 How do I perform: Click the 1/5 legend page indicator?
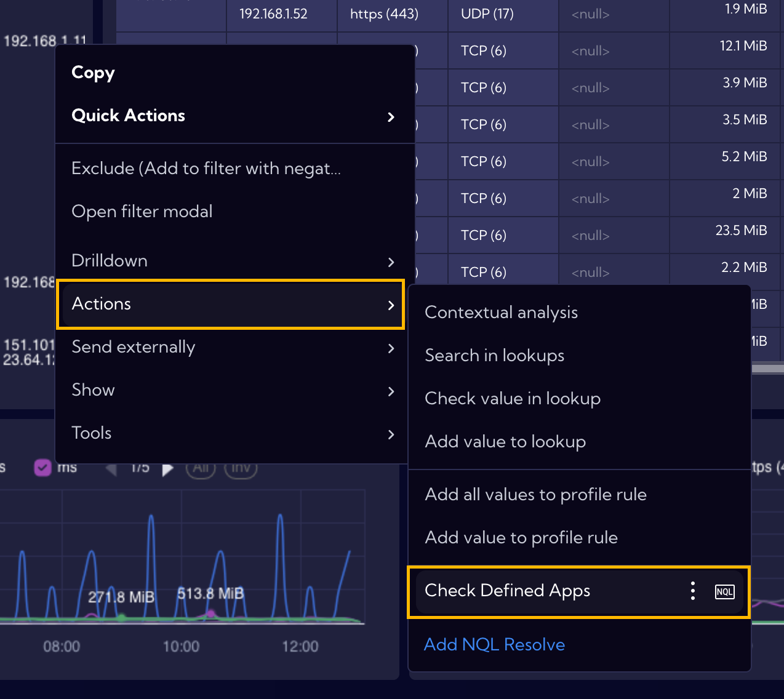tap(140, 468)
